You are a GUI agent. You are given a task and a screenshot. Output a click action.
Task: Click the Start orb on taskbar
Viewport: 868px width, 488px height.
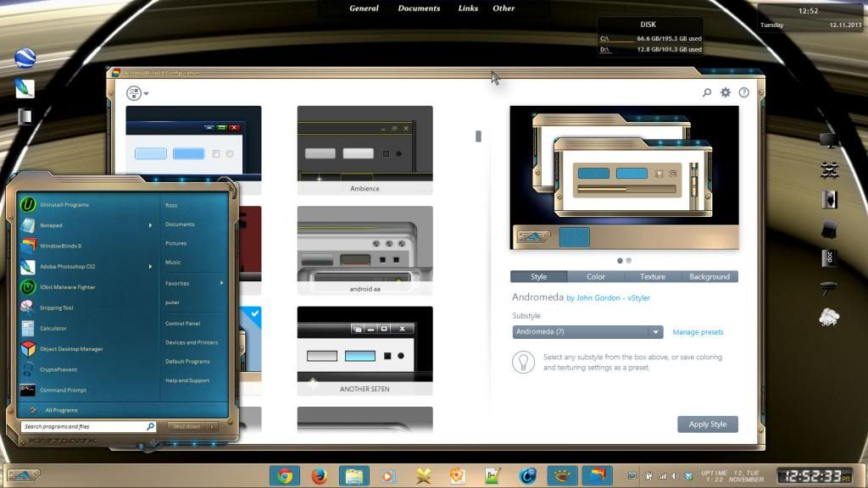(23, 474)
